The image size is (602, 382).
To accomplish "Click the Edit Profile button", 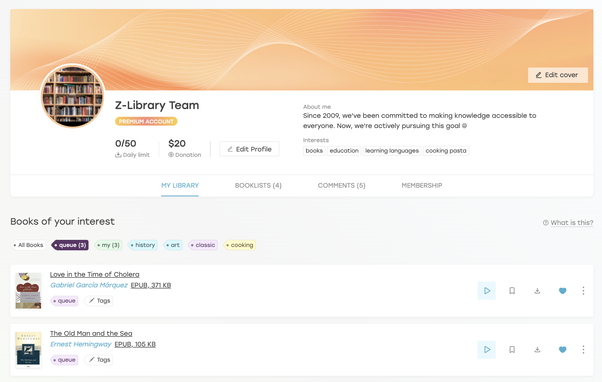I will pos(249,149).
